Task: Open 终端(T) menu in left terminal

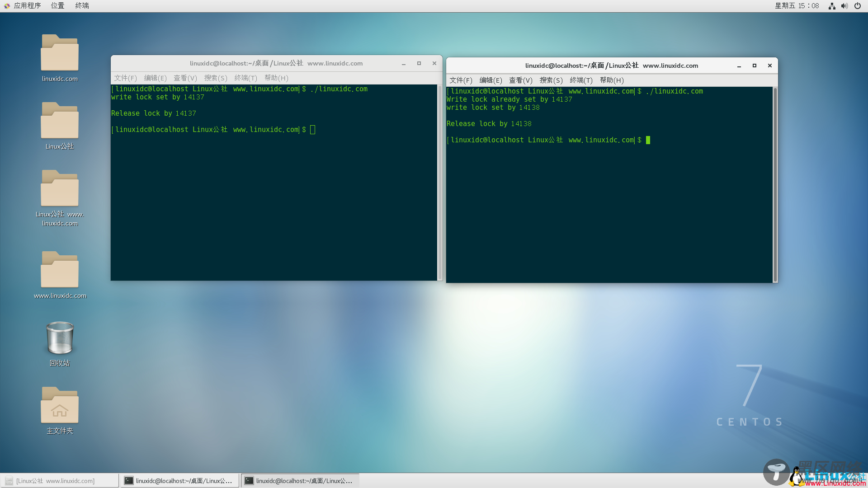Action: click(245, 78)
